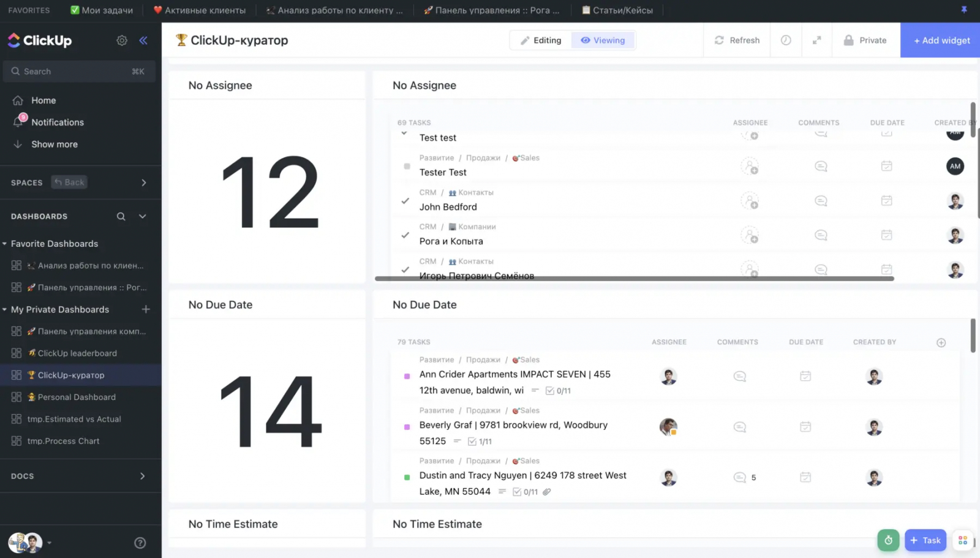Open the auto-refresh clock icon
This screenshot has width=980, height=558.
click(786, 40)
